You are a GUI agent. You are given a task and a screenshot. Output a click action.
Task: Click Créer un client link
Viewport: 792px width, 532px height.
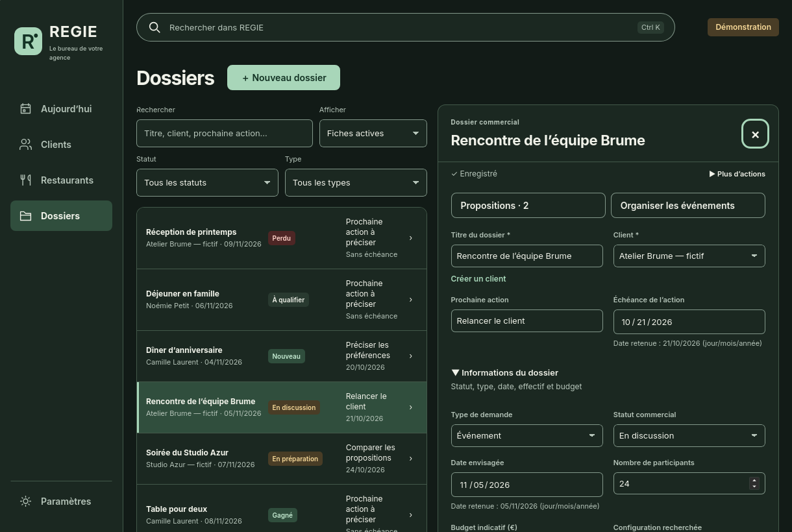(x=478, y=278)
